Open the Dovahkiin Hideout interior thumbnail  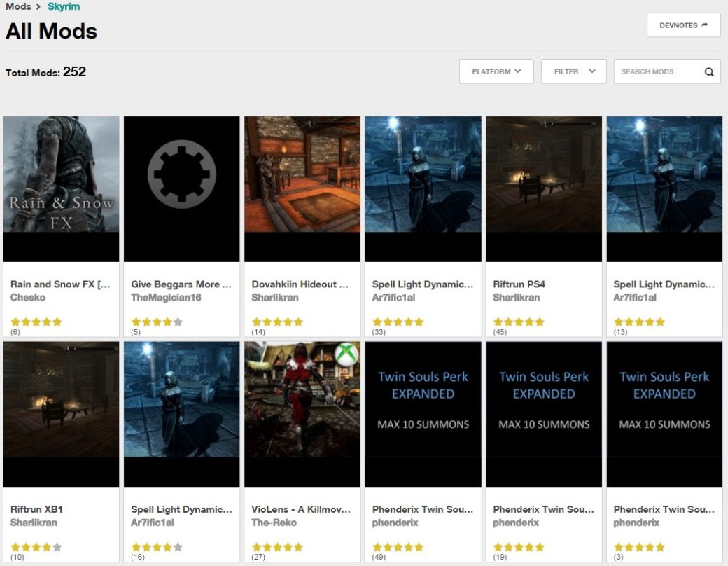pos(302,188)
